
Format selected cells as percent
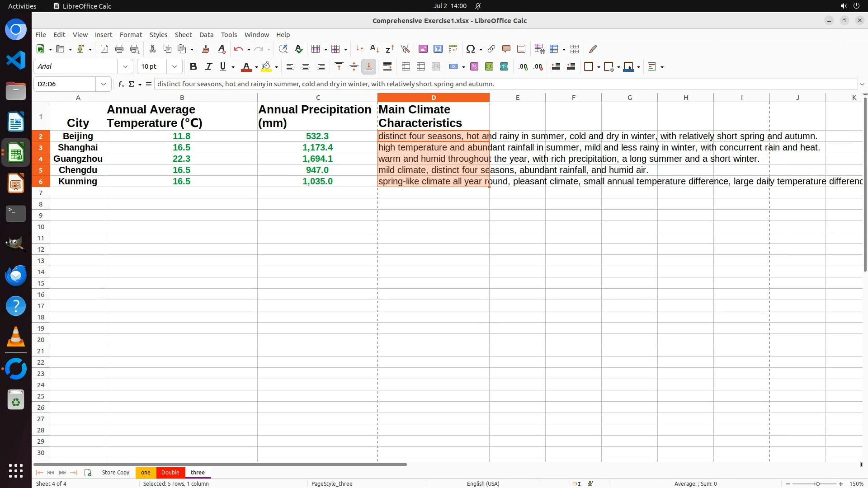tap(474, 66)
